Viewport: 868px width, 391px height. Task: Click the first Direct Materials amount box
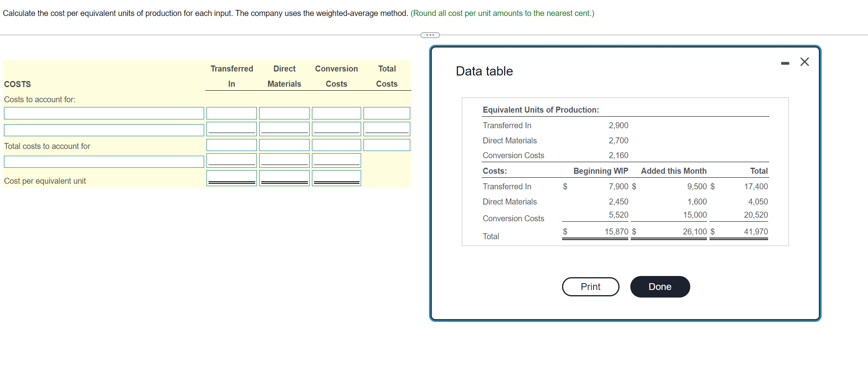(x=284, y=113)
